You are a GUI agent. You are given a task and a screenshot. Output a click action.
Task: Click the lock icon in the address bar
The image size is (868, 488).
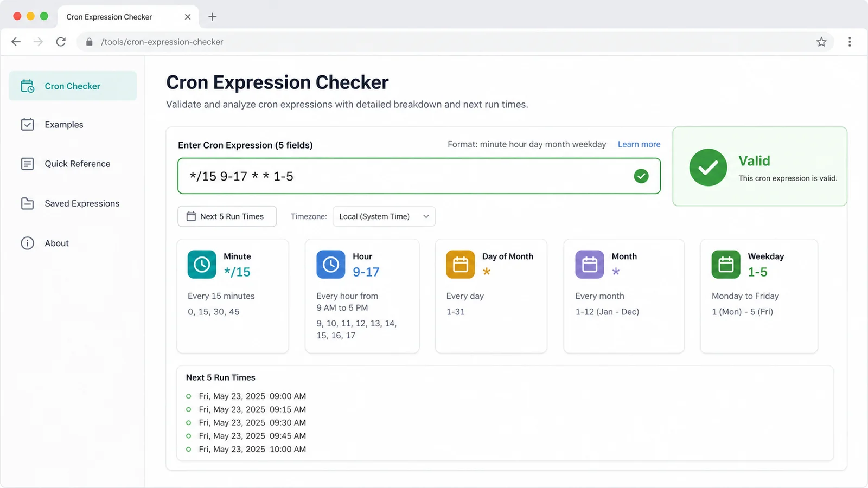click(90, 42)
